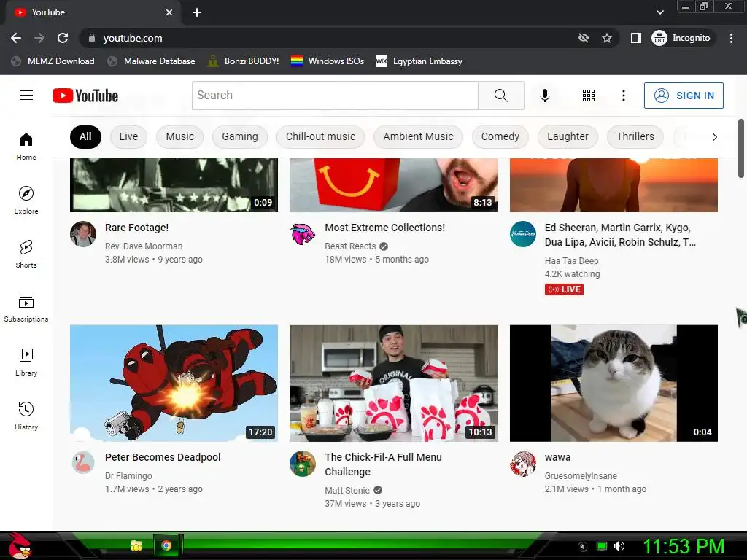The width and height of the screenshot is (747, 560).
Task: Toggle the browser side panel icon
Action: coord(636,38)
